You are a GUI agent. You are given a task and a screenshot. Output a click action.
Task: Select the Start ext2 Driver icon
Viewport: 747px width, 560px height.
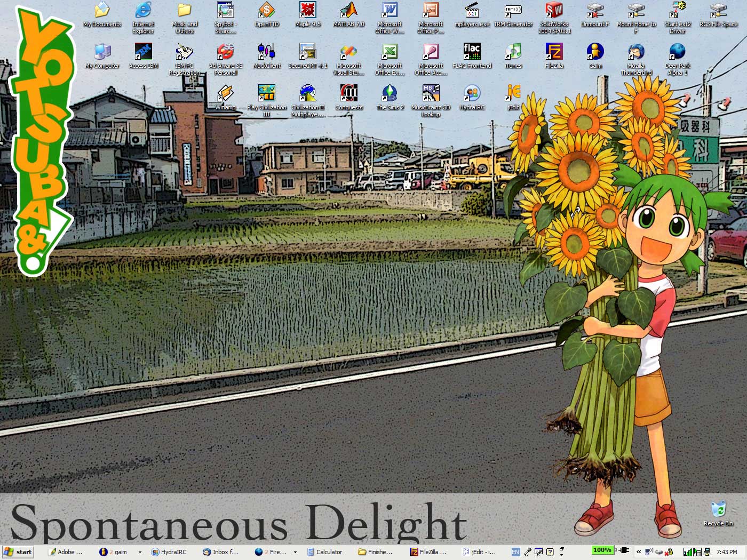678,18
